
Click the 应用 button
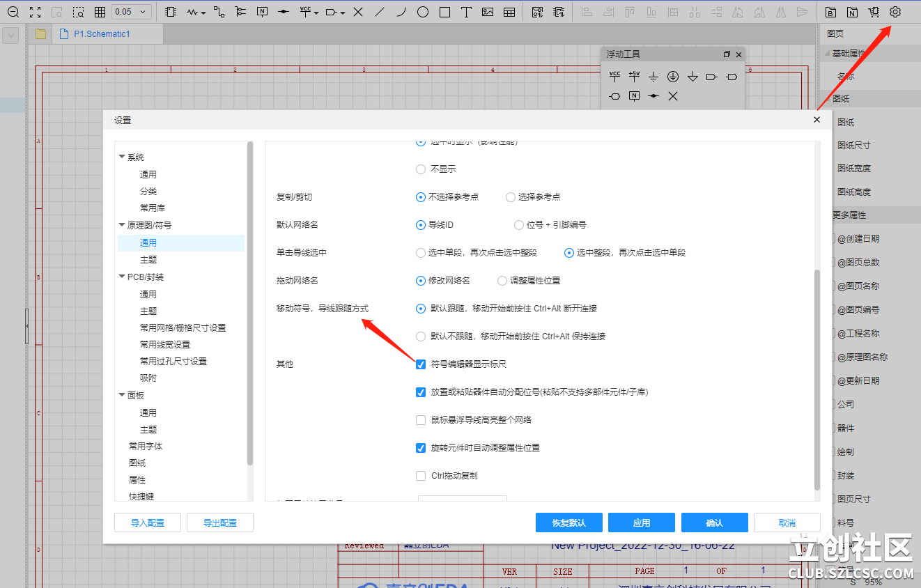(642, 523)
